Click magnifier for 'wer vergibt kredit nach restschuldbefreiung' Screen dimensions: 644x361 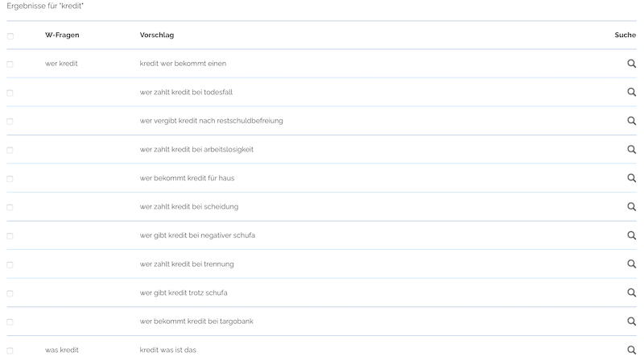[632, 121]
